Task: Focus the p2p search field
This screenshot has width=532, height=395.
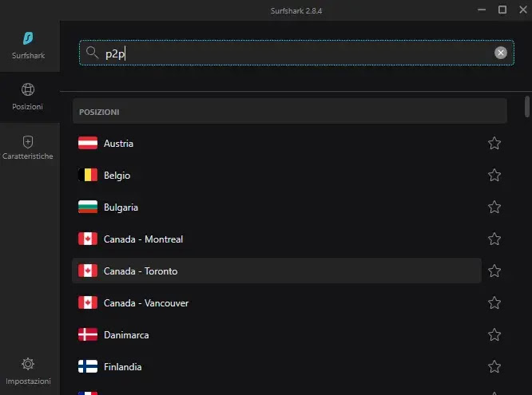Action: (x=296, y=53)
